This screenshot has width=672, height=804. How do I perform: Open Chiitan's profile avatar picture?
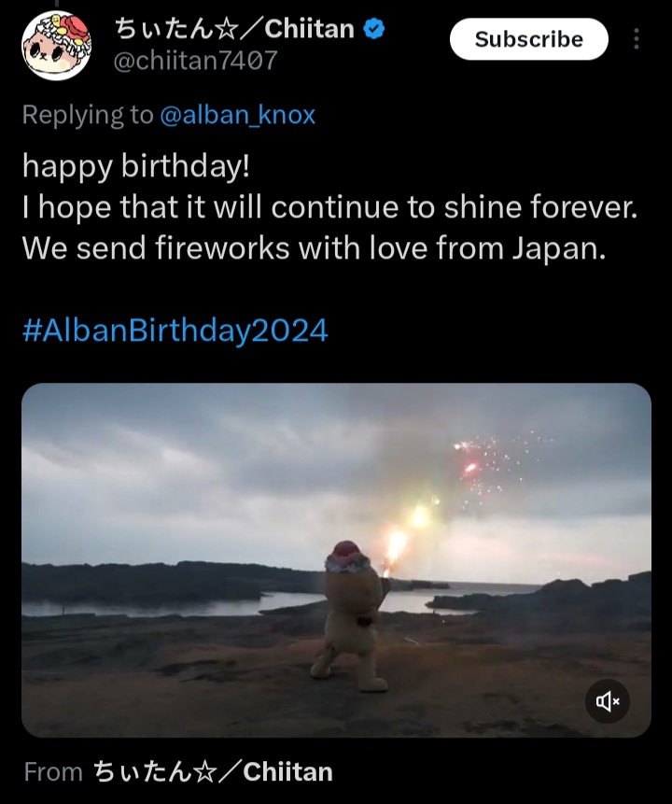(57, 45)
